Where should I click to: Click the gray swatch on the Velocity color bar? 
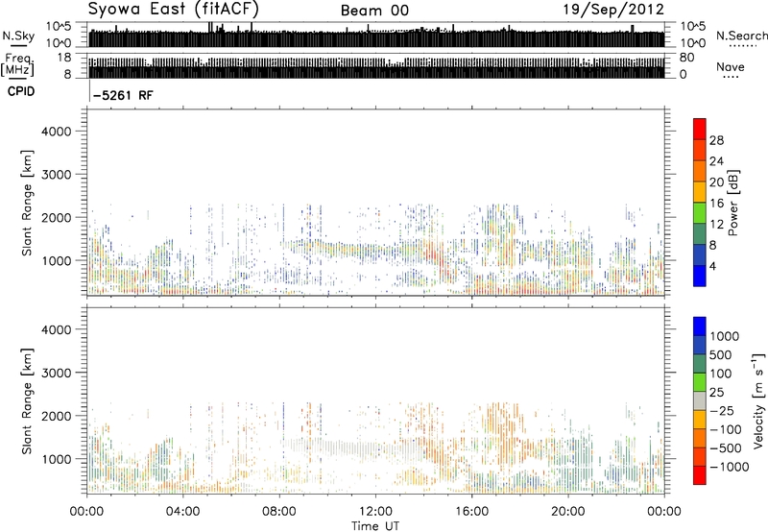(x=700, y=400)
